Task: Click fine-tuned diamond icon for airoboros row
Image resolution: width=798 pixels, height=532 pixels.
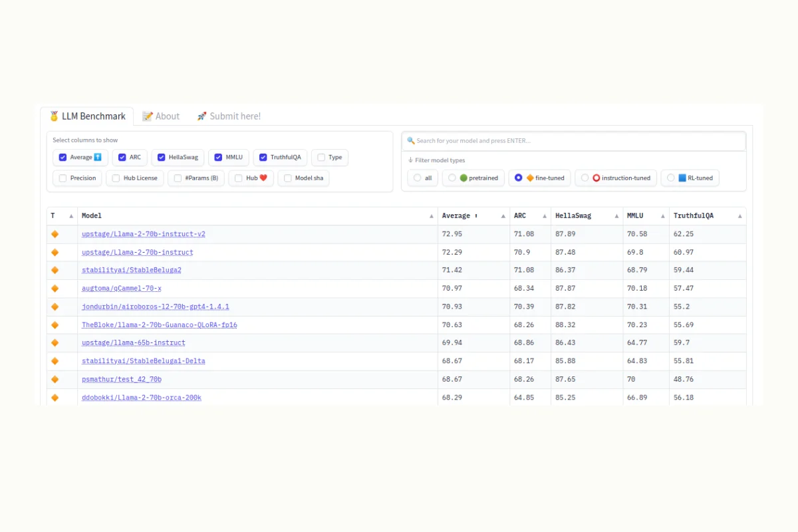Action: [x=55, y=307]
